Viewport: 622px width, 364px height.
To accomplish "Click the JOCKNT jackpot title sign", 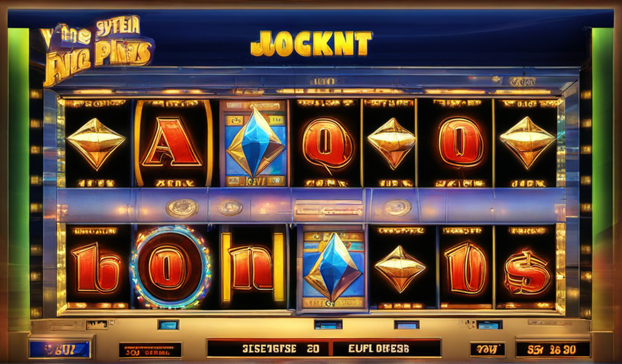I will (x=312, y=43).
